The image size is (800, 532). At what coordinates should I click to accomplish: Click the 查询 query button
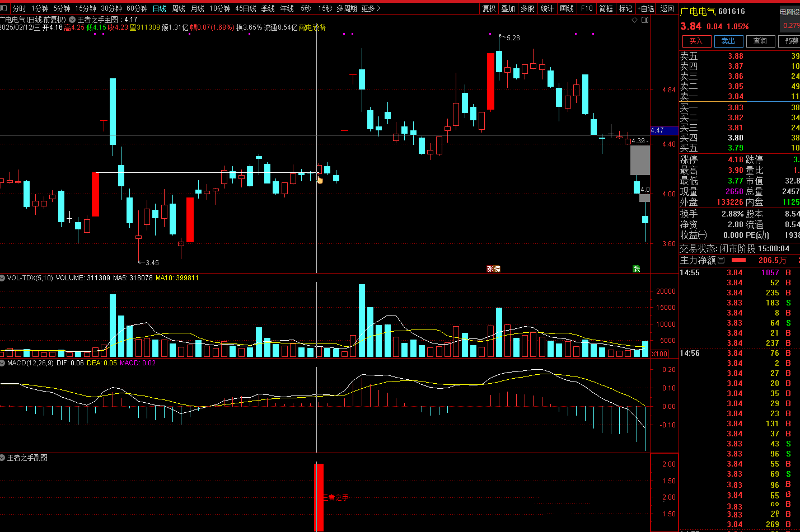point(760,41)
